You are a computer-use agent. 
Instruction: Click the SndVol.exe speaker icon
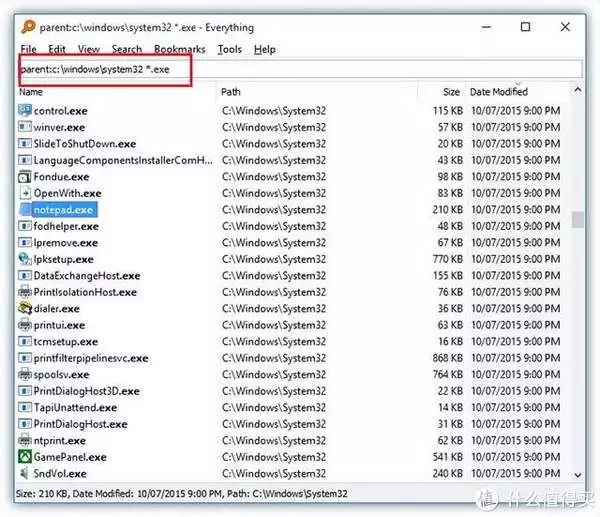pyautogui.click(x=25, y=473)
